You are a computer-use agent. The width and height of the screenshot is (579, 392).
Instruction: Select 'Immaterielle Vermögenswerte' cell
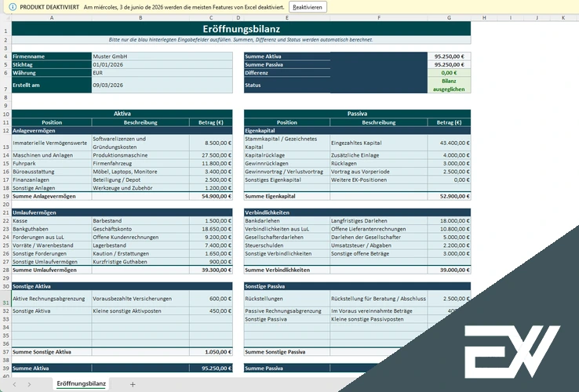pyautogui.click(x=52, y=143)
